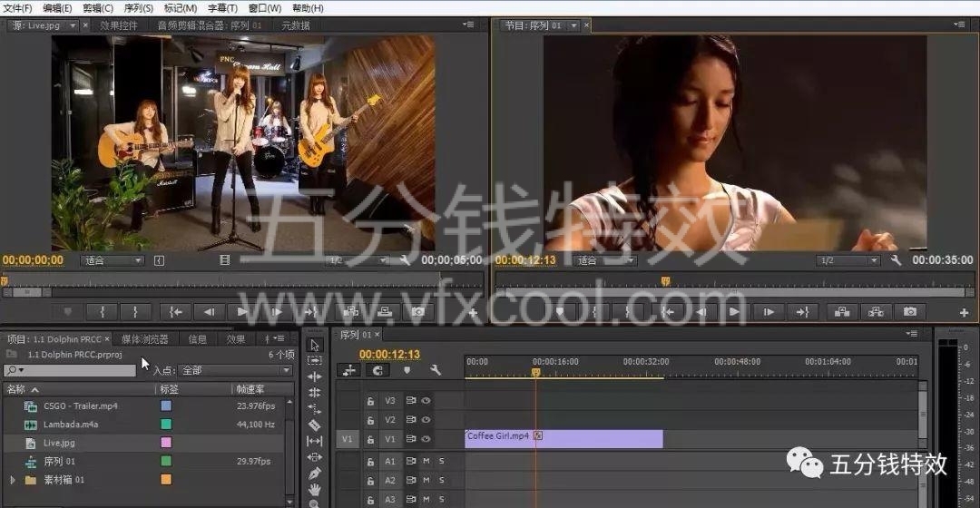This screenshot has width=980, height=508.
Task: Open program monitor button editor plus
Action: point(964,312)
